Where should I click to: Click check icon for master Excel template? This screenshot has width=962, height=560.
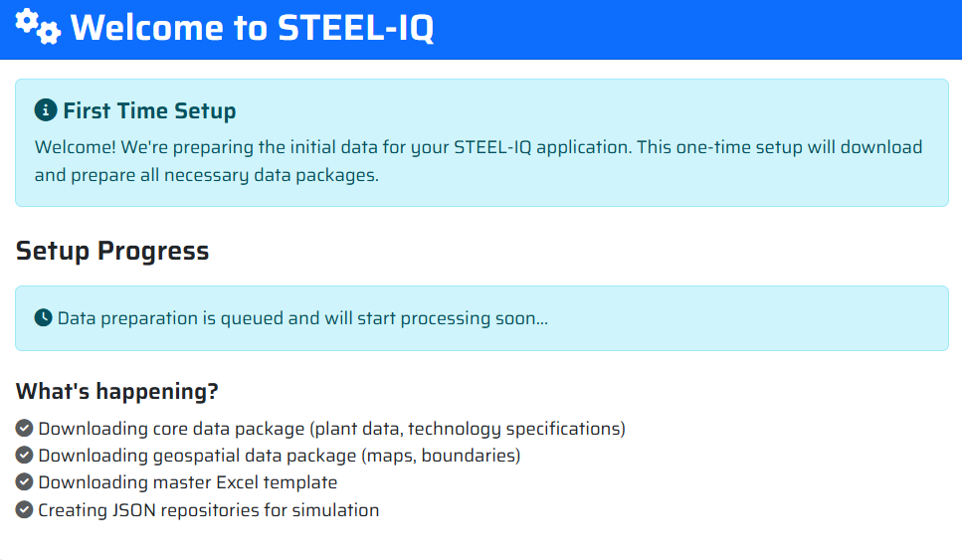click(x=25, y=482)
